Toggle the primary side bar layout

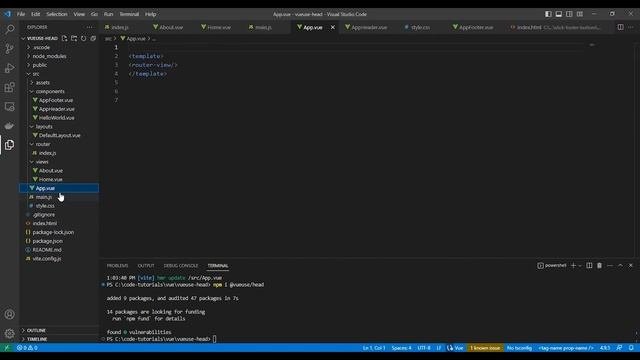click(x=548, y=14)
